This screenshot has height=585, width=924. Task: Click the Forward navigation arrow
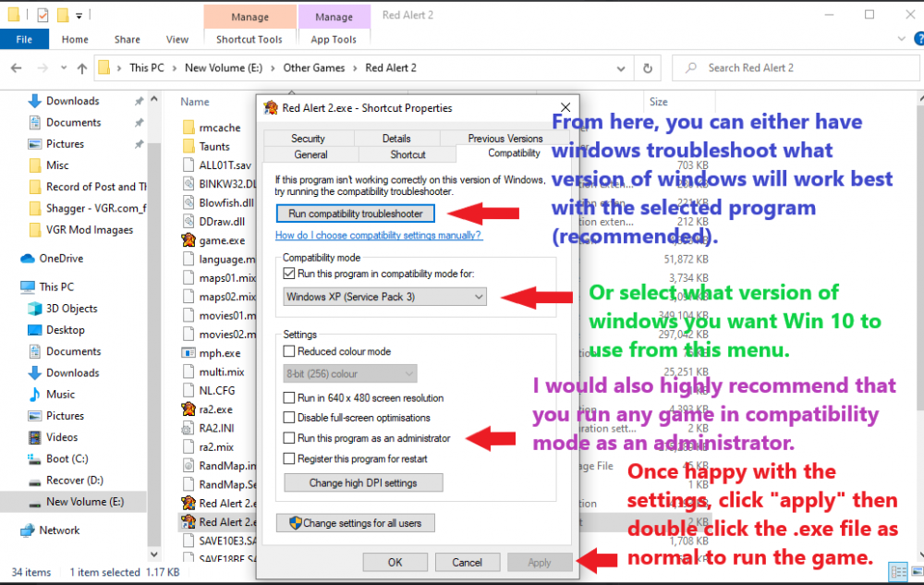pos(43,68)
